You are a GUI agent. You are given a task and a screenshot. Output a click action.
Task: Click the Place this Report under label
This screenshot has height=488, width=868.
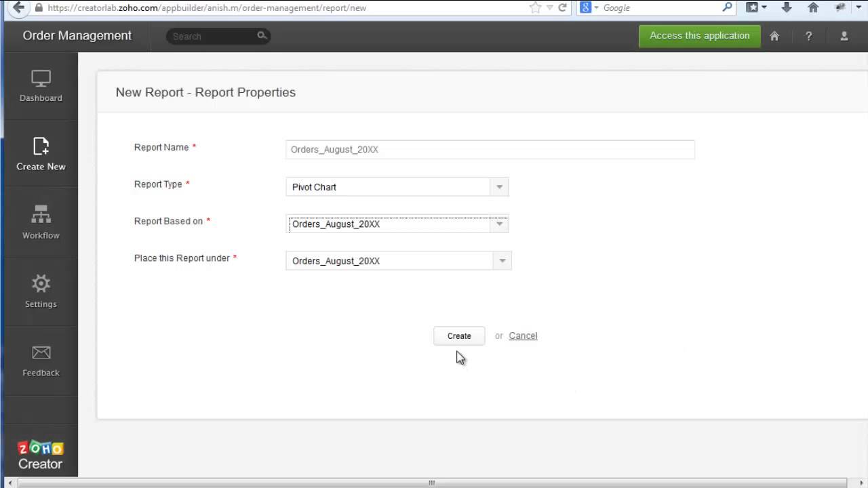coord(182,258)
